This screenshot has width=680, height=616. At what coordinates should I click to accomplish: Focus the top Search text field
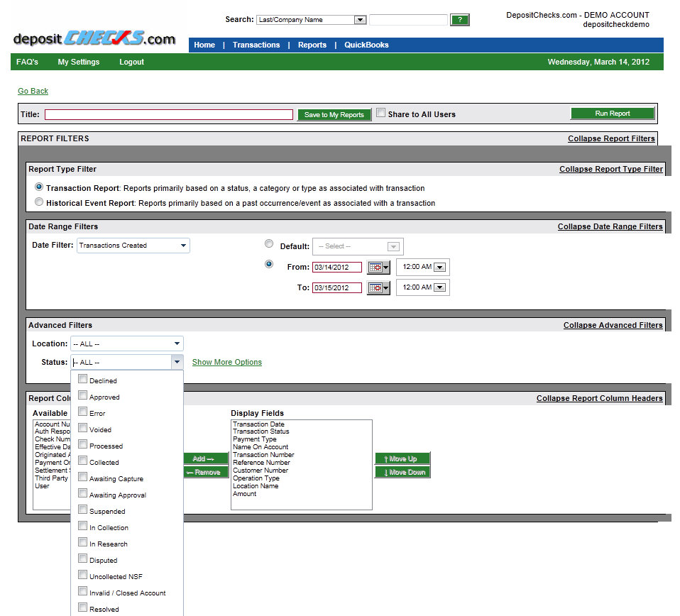tap(408, 20)
